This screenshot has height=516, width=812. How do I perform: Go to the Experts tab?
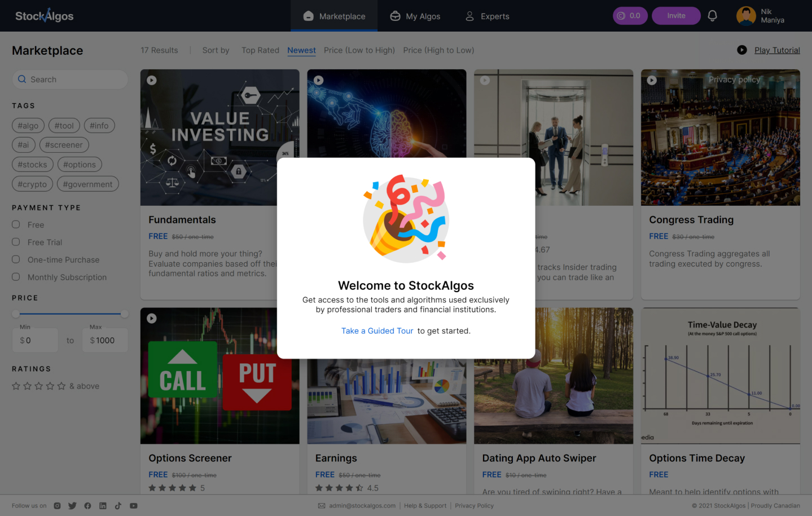point(487,16)
